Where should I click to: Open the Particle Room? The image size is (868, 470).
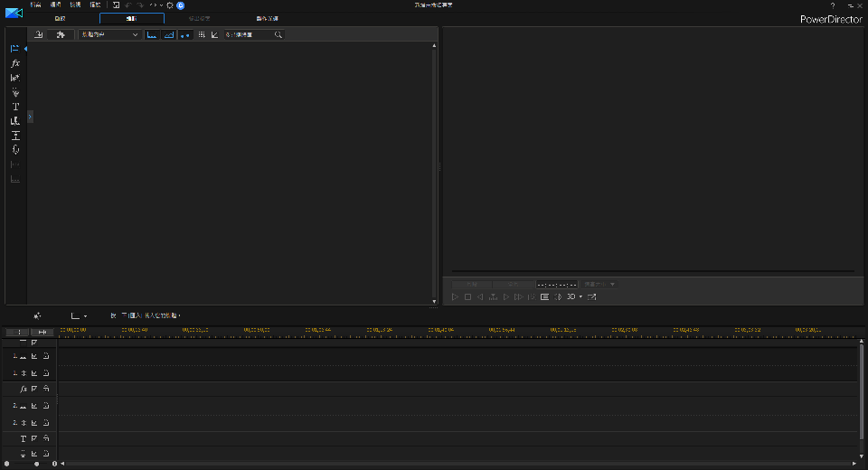[x=15, y=92]
